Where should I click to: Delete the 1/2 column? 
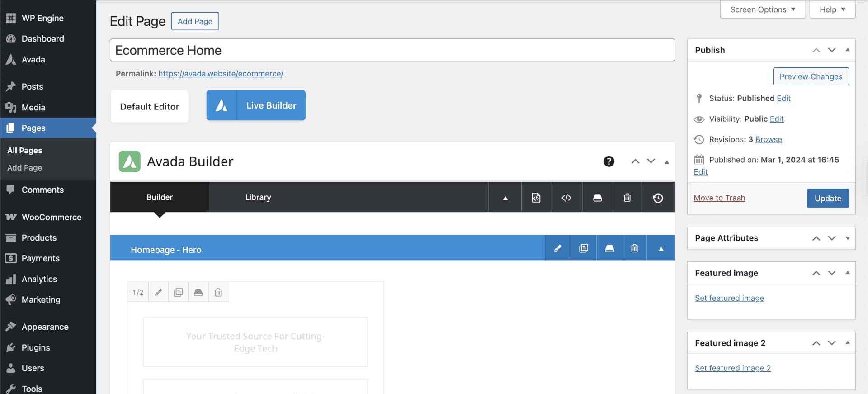click(218, 292)
